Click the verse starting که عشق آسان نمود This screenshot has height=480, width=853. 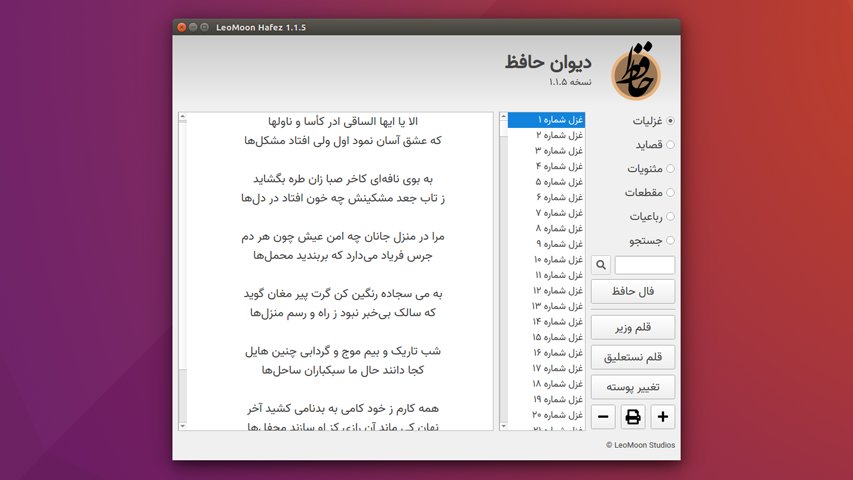343,141
